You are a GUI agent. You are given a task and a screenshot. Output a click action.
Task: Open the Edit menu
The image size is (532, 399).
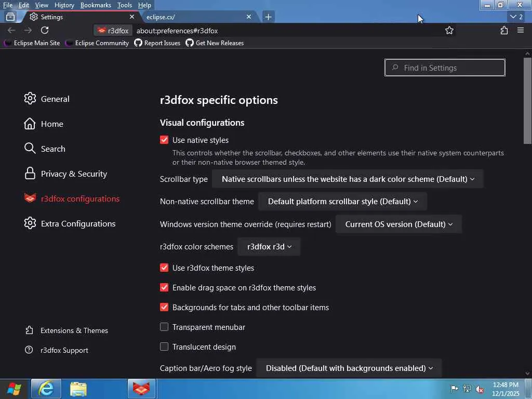tap(24, 5)
